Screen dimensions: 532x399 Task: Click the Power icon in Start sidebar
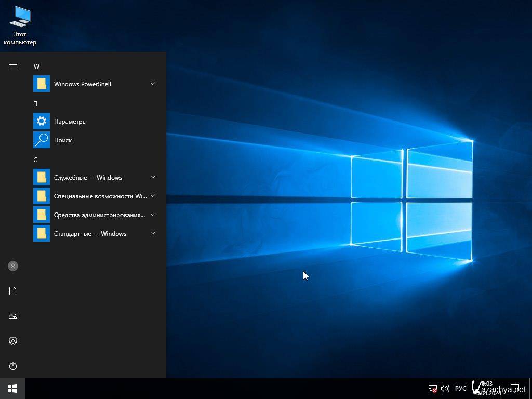click(x=13, y=366)
